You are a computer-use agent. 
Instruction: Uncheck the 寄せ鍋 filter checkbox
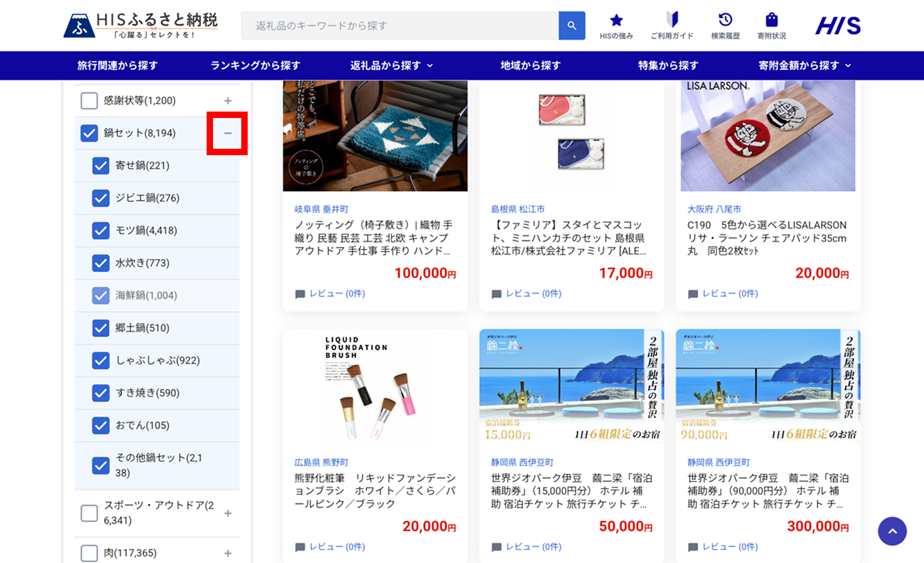coord(101,165)
